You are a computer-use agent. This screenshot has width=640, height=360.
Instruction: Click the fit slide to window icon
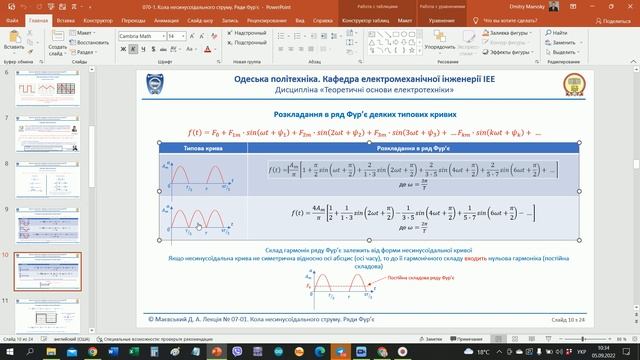[634, 339]
